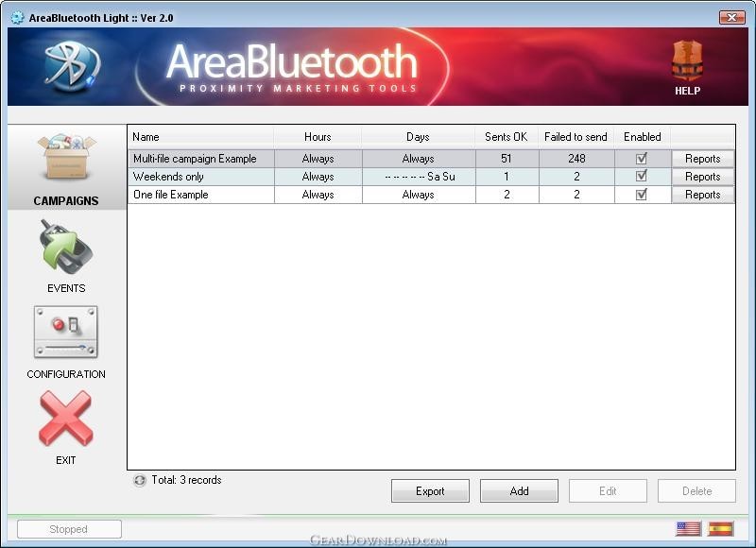756x548 pixels.
Task: Click the '248' failed to send cell
Action: pyautogui.click(x=576, y=159)
